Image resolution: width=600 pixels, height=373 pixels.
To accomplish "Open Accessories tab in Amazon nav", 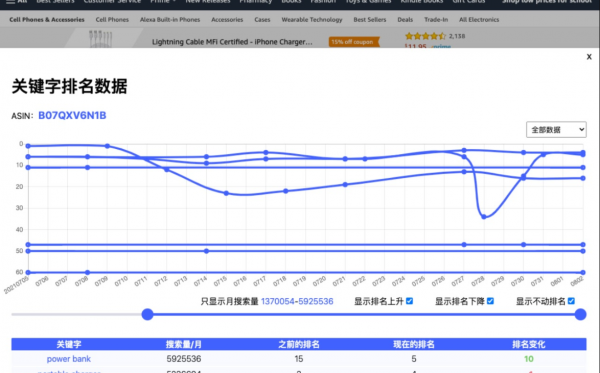I will (x=227, y=20).
